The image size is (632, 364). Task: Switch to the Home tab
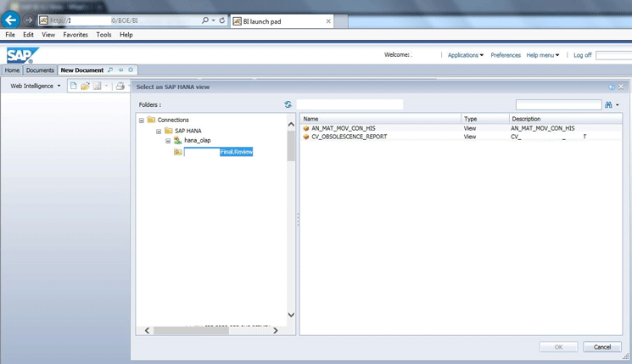[12, 70]
